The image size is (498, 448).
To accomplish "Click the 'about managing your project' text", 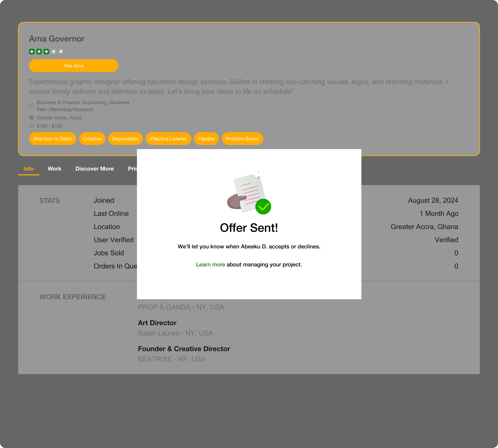I will point(264,265).
